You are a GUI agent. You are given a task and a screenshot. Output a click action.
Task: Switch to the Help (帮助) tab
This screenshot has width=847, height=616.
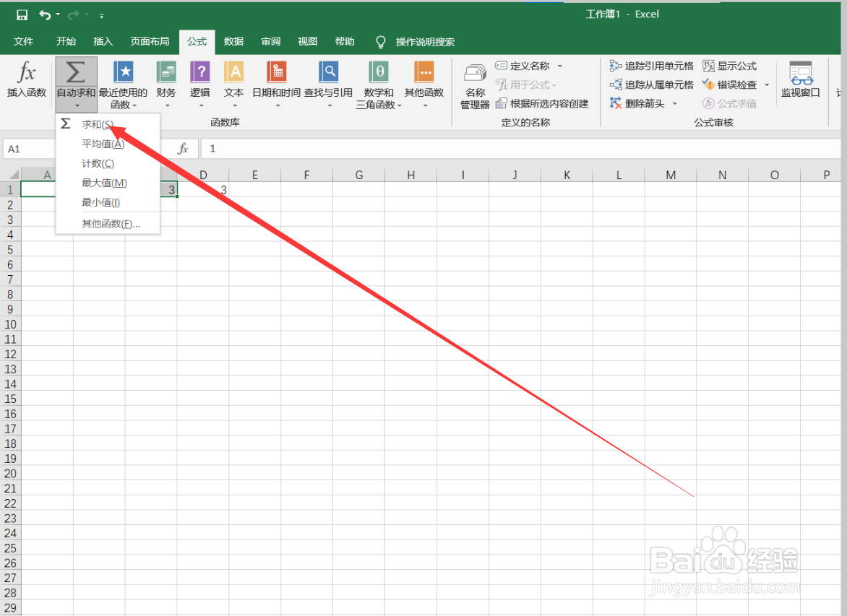345,42
